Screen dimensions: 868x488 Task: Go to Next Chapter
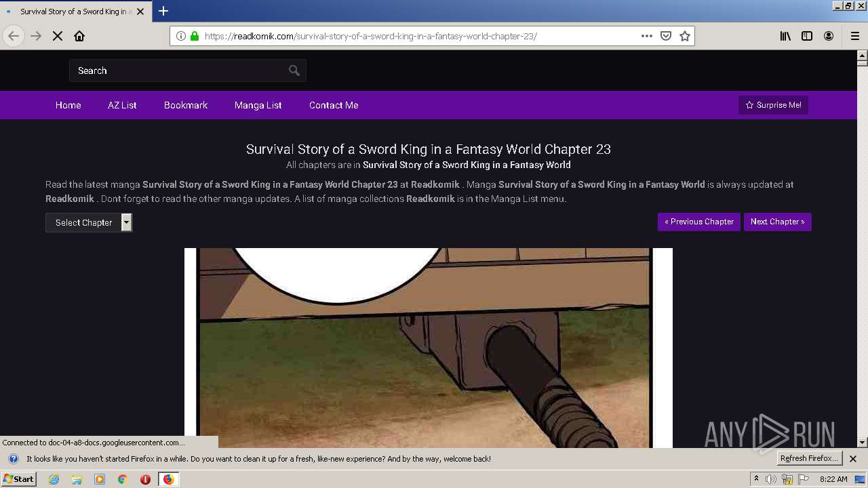pyautogui.click(x=778, y=222)
